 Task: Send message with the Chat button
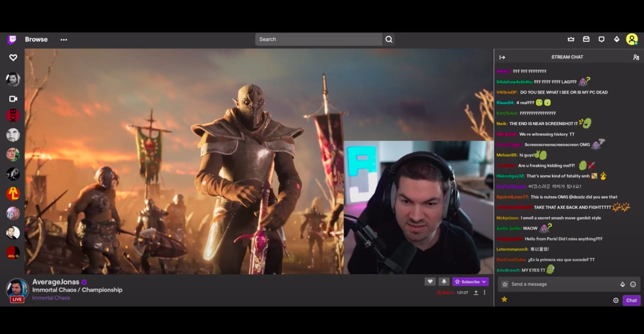[x=631, y=300]
